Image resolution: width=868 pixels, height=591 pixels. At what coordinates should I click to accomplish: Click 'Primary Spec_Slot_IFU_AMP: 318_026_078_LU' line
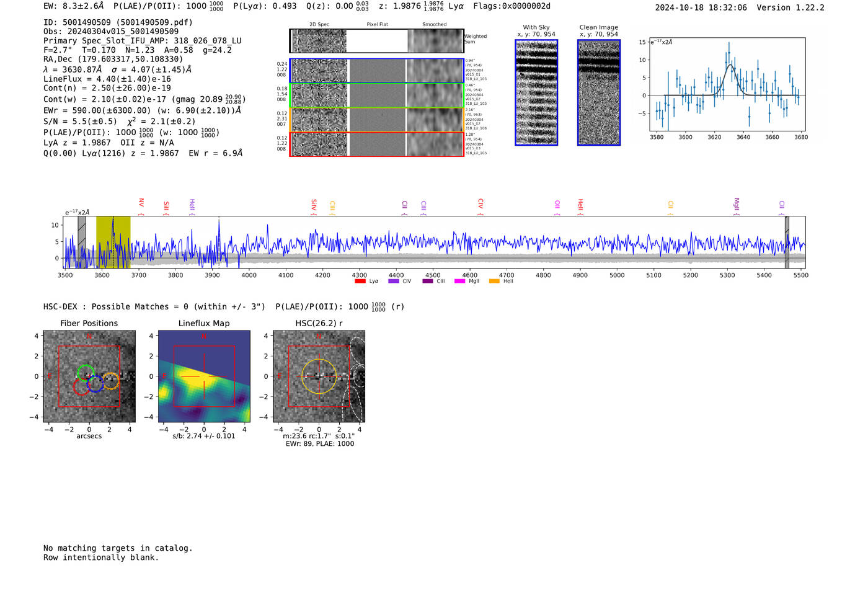click(142, 40)
